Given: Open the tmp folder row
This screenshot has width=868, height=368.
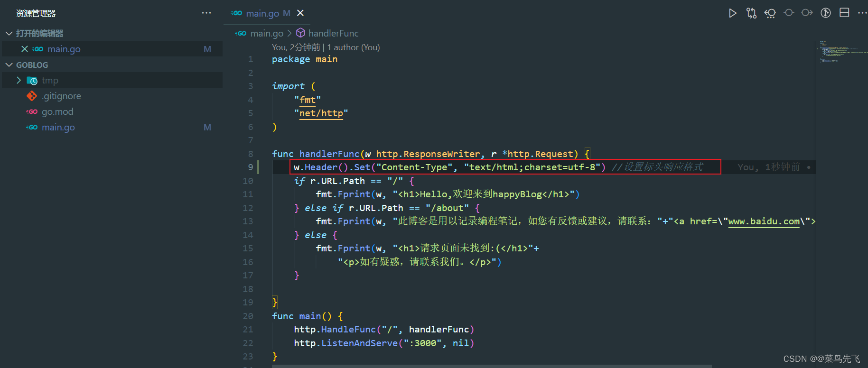Looking at the screenshot, I should pyautogui.click(x=112, y=80).
